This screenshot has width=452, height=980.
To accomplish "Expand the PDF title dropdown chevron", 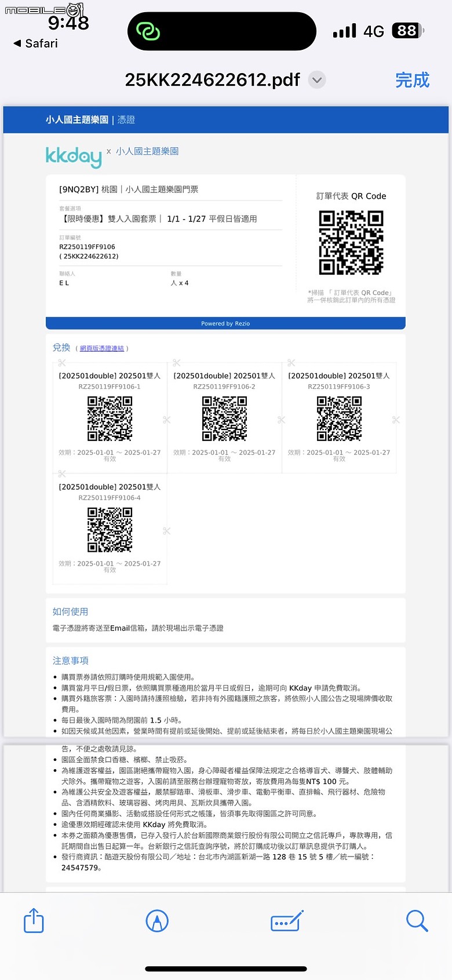I will click(x=317, y=80).
